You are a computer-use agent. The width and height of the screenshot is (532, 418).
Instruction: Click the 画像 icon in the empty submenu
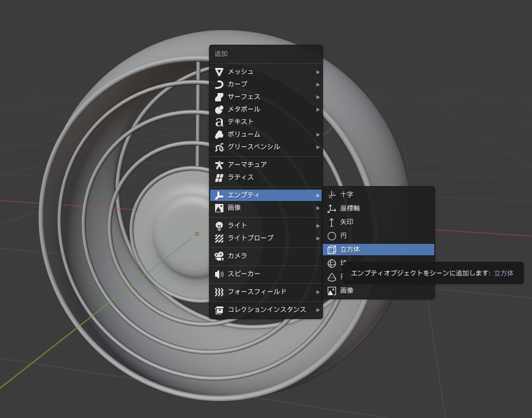[331, 291]
